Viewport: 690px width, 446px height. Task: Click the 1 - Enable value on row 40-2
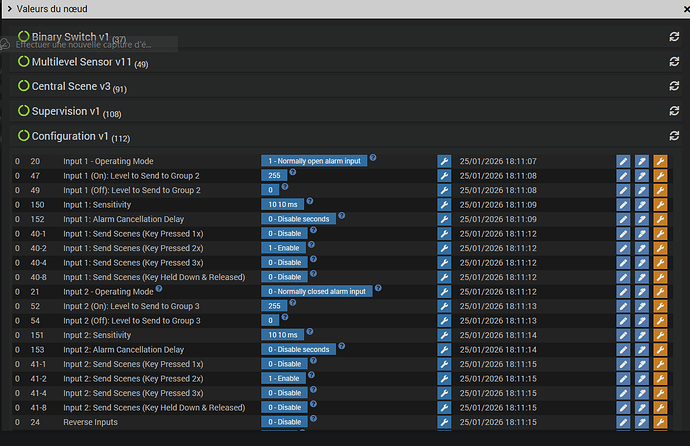[x=285, y=248]
